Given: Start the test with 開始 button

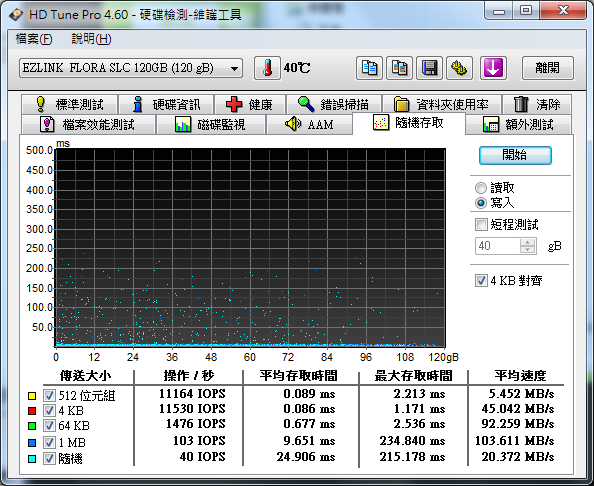Looking at the screenshot, I should (x=515, y=155).
